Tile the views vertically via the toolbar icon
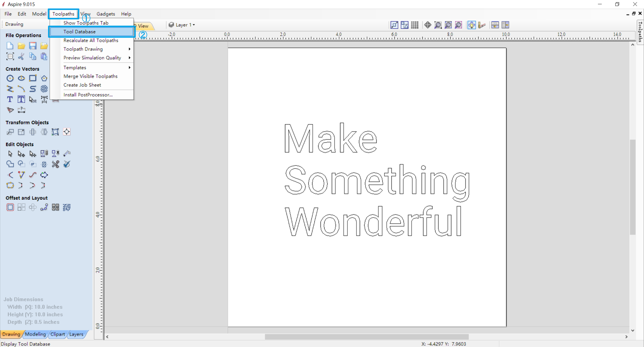 tap(505, 25)
